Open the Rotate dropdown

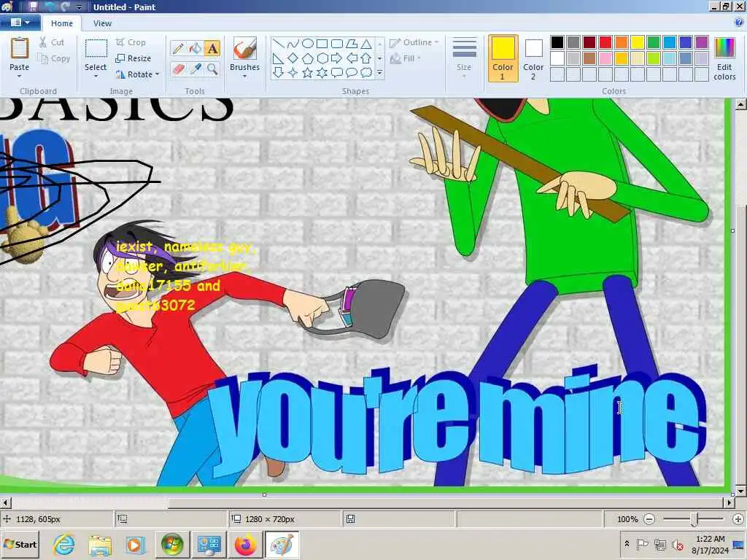tap(138, 74)
